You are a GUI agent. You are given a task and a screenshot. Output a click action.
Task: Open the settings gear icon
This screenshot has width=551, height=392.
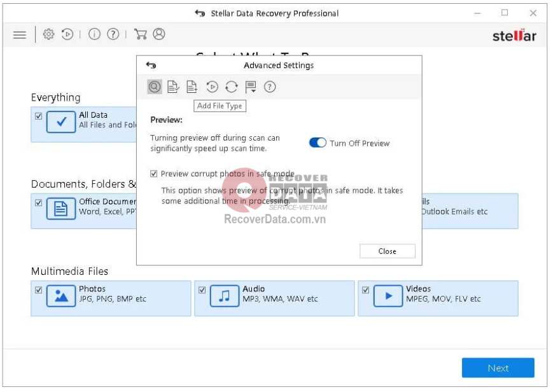(x=48, y=34)
